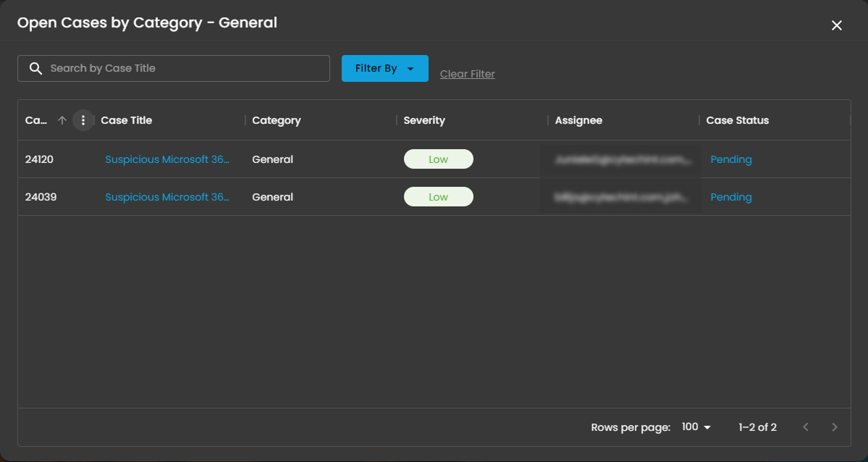Sort by the Assignee column header
Screen dimensions: 868x462
[578, 120]
